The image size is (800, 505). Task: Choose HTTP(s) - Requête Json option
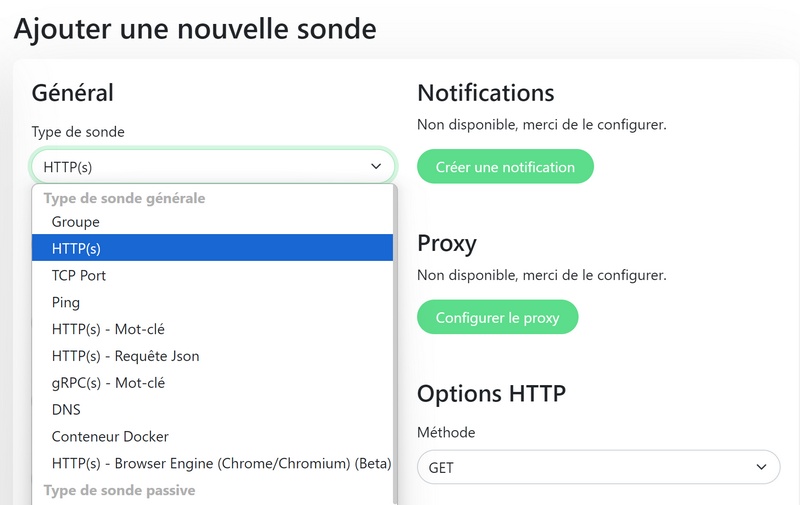126,356
